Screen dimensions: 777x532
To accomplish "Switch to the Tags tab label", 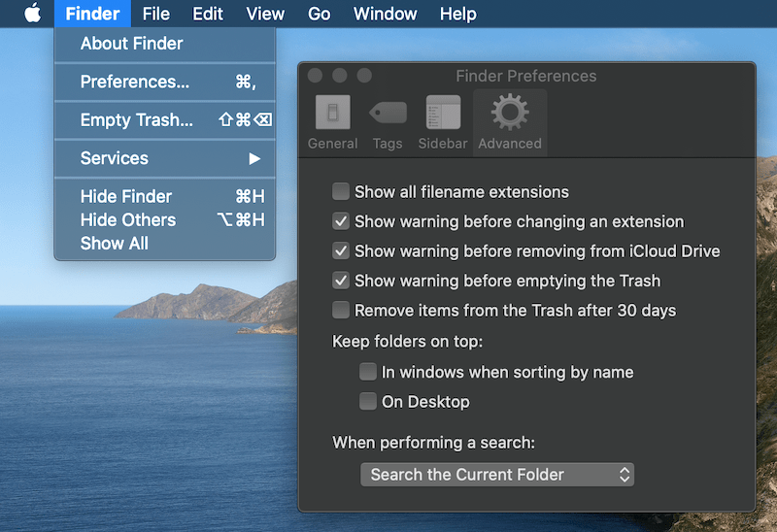I will 388,144.
